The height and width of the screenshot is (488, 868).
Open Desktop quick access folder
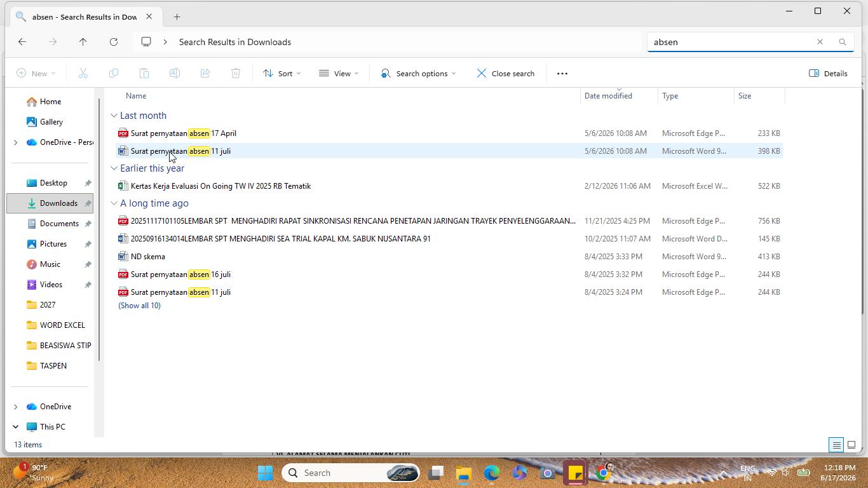[53, 183]
